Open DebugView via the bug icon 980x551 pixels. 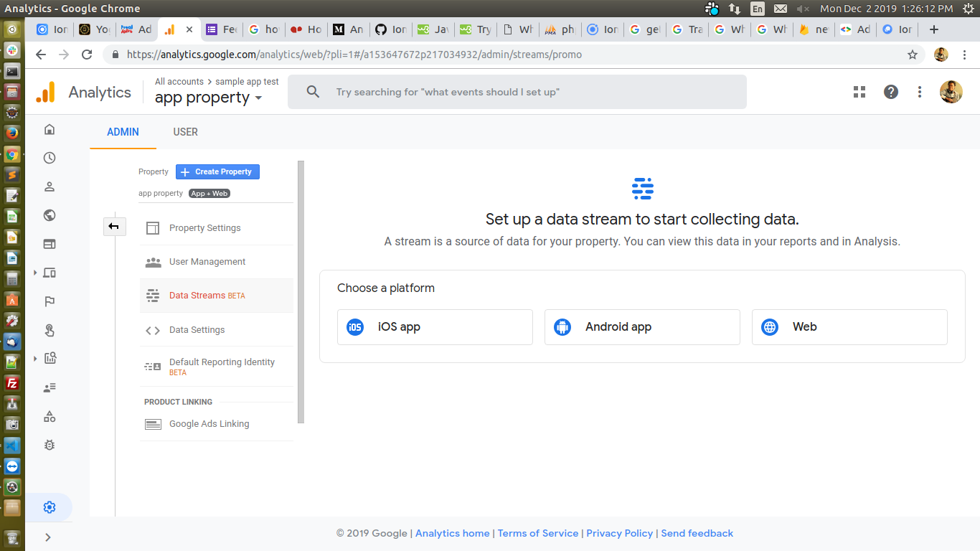(x=49, y=445)
